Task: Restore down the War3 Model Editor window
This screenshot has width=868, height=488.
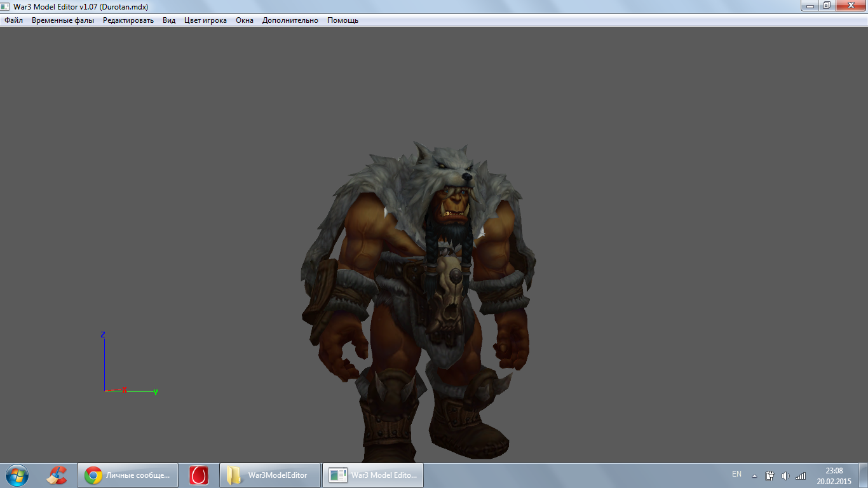Action: click(x=826, y=6)
